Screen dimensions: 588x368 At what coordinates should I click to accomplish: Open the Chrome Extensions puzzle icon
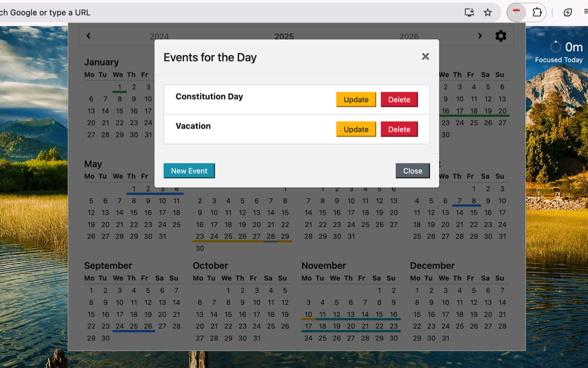[x=537, y=12]
